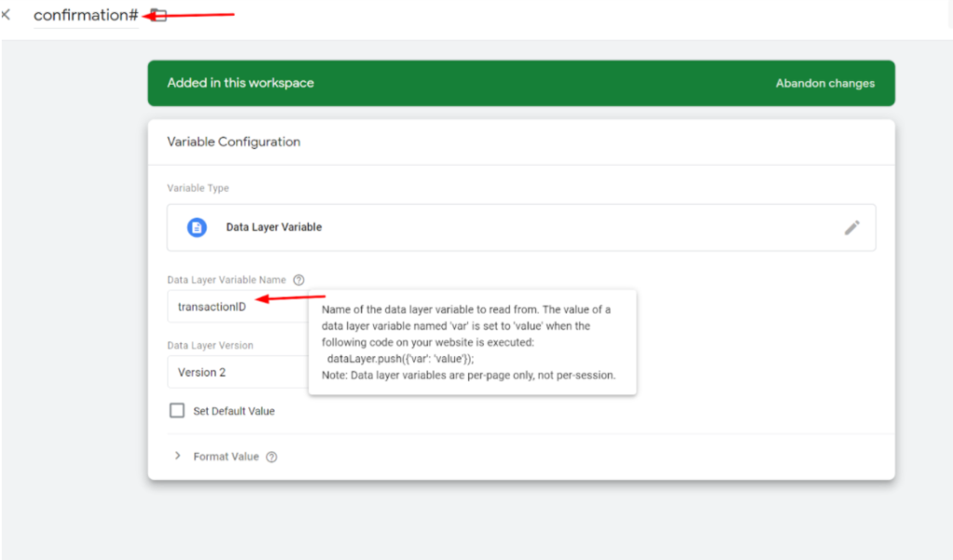Close the variable editor panel
This screenshot has height=560, width=953.
pos(6,15)
